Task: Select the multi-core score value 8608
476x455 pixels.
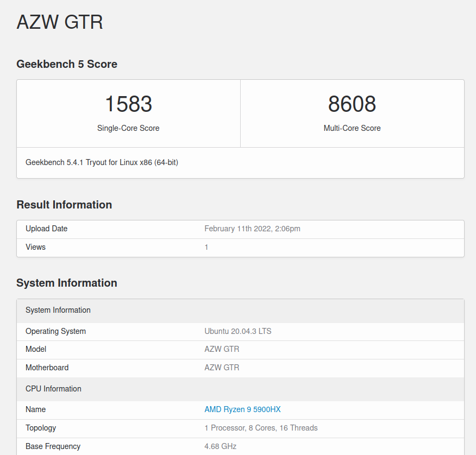Action: 352,104
